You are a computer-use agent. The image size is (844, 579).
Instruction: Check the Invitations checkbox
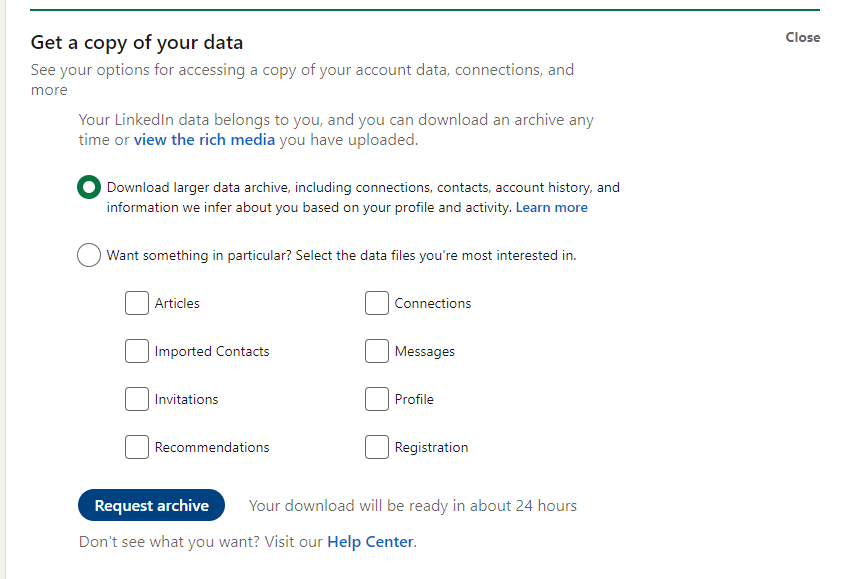click(137, 399)
